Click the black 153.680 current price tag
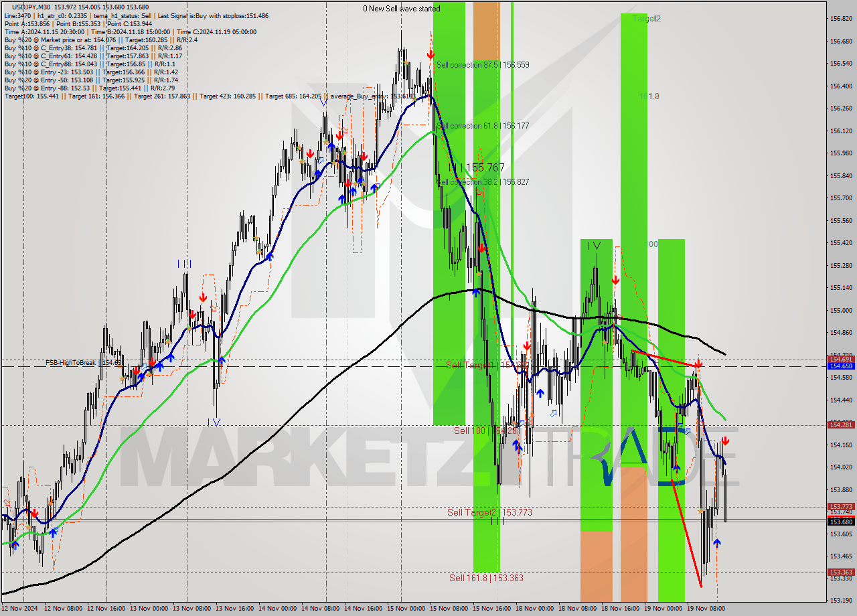Image resolution: width=857 pixels, height=616 pixels. [x=841, y=522]
